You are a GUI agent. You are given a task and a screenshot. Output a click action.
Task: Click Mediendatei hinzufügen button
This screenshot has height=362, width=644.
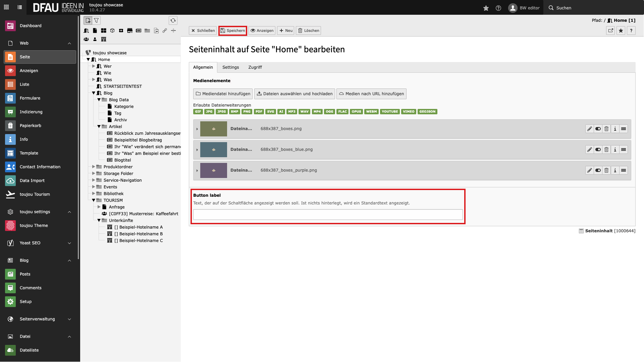click(223, 94)
